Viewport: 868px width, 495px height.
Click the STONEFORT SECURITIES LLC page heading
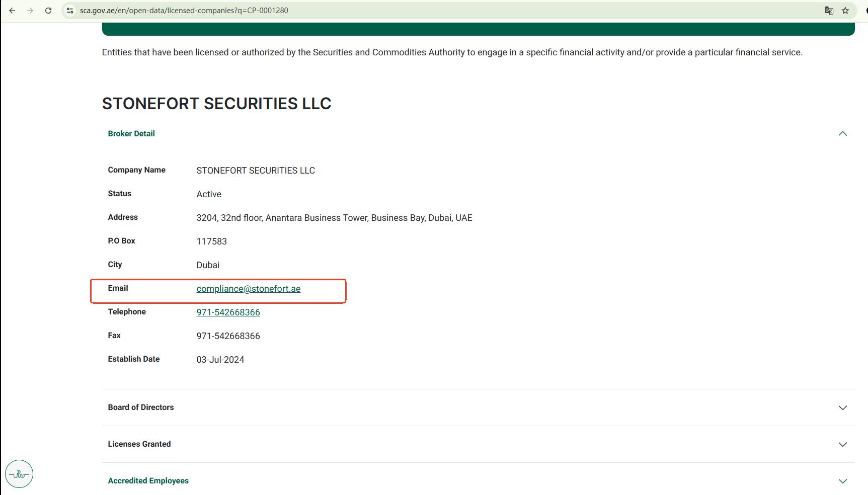click(216, 104)
